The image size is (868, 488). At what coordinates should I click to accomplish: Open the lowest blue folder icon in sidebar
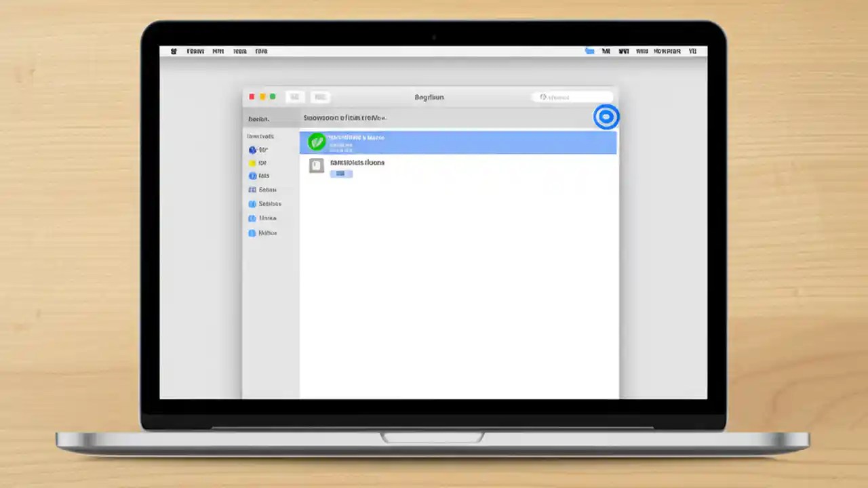pos(252,232)
